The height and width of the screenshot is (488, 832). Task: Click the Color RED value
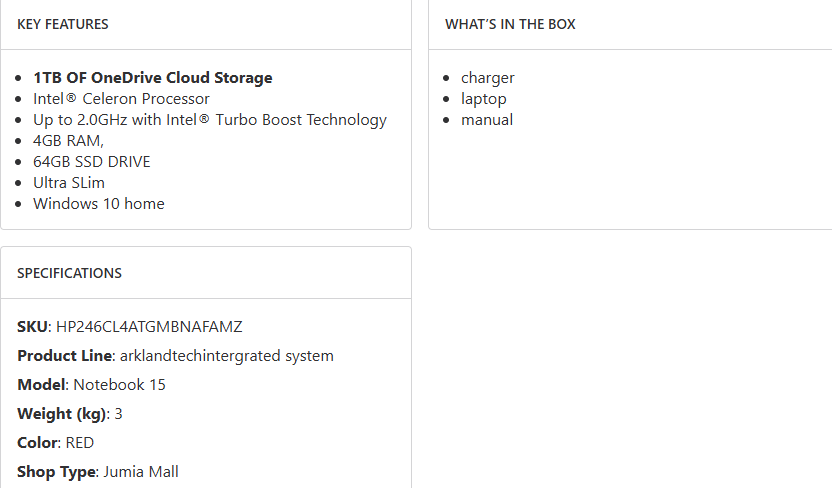[x=80, y=443]
